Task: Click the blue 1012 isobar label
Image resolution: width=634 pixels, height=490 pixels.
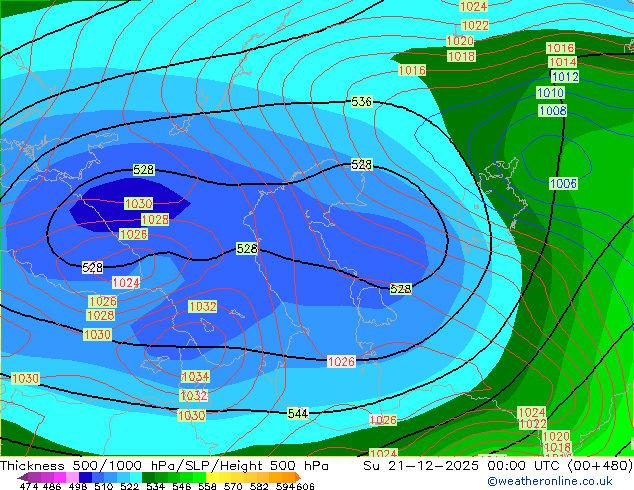Action: pyautogui.click(x=565, y=76)
